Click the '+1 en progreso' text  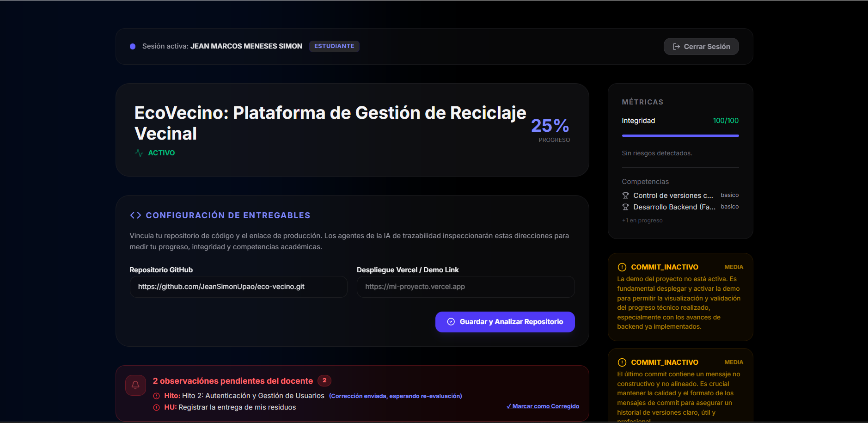click(x=642, y=221)
